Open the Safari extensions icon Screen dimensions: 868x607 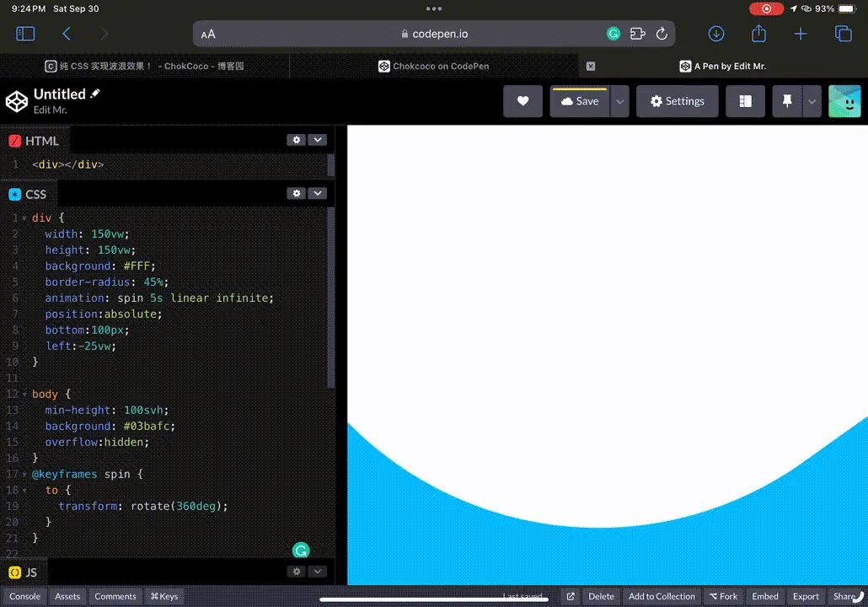coord(638,34)
